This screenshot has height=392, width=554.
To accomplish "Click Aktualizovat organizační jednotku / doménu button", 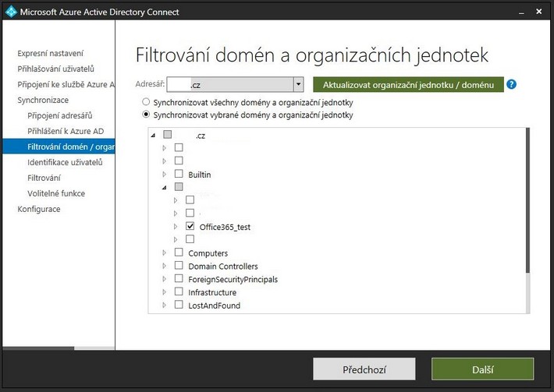I will click(x=408, y=85).
